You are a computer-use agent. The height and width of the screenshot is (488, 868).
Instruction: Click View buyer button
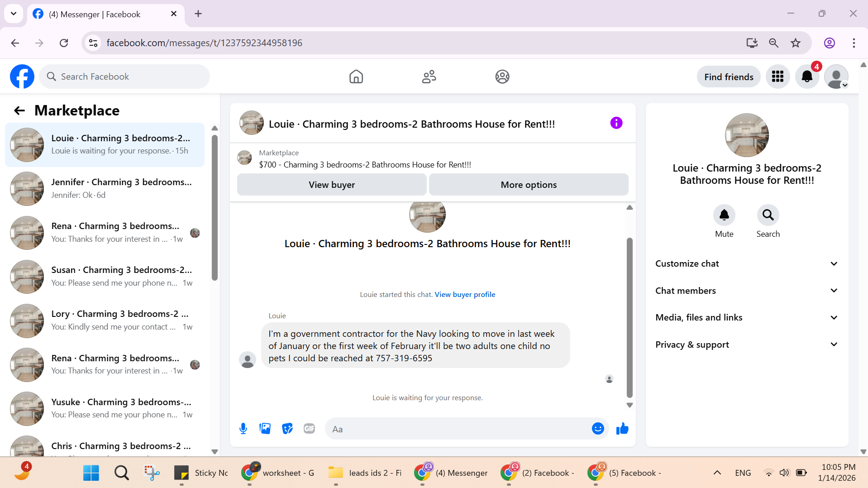tap(332, 185)
